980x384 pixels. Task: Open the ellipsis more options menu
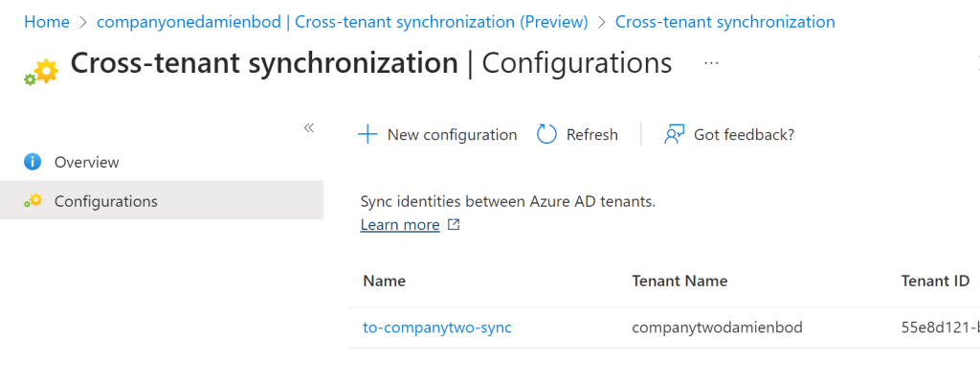click(x=711, y=63)
